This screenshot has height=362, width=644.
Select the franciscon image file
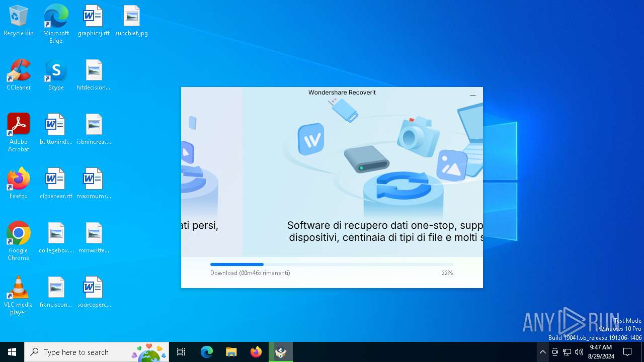[x=56, y=293]
